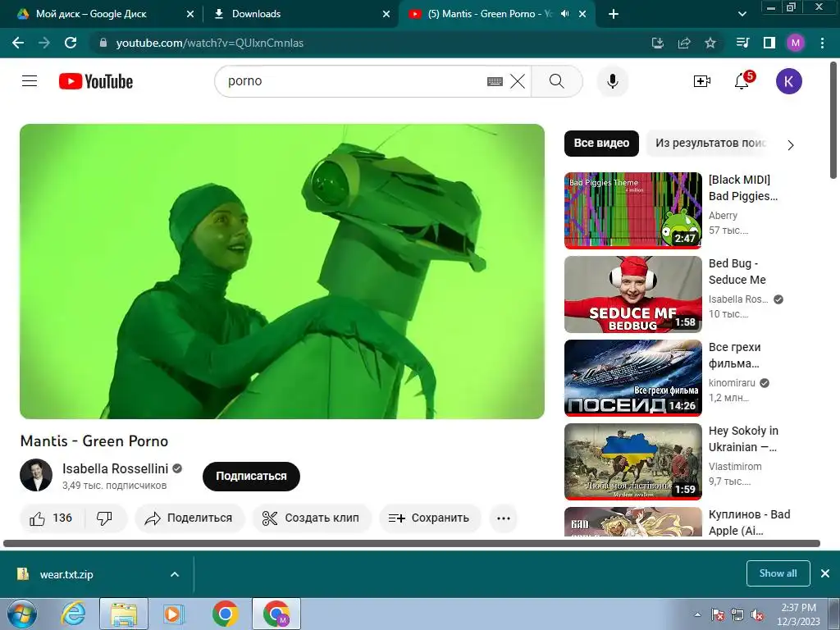Open the three-dot more actions button
The height and width of the screenshot is (630, 840).
[504, 518]
